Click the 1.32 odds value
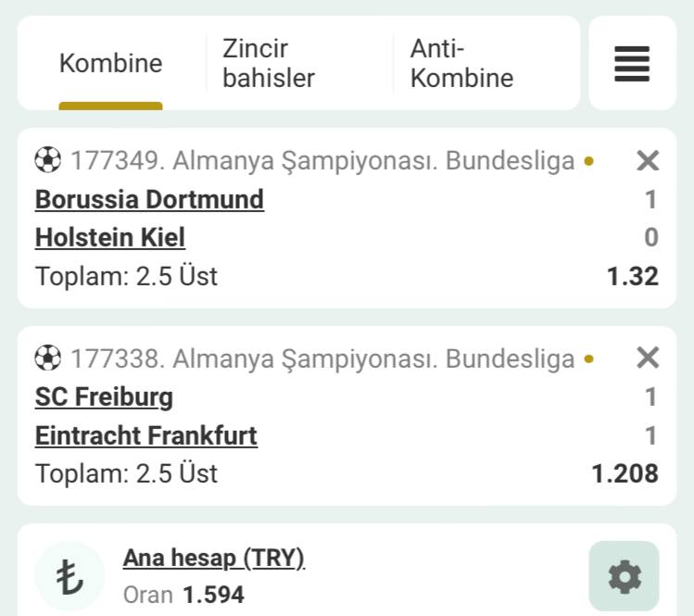The image size is (694, 616). (633, 276)
